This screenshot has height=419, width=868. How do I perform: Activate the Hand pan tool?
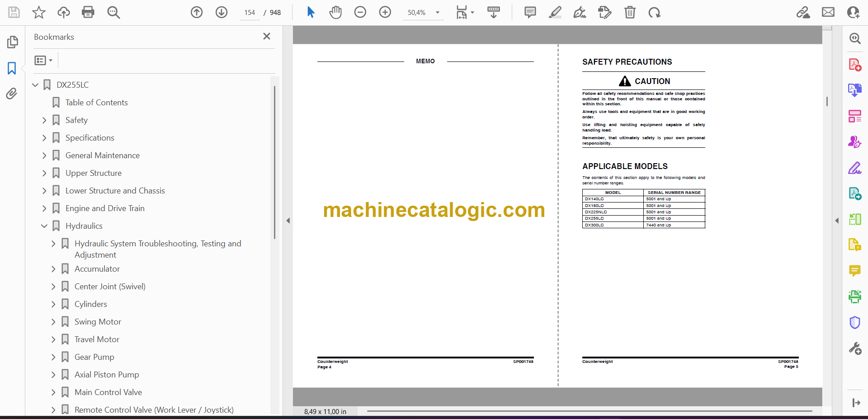[x=335, y=12]
